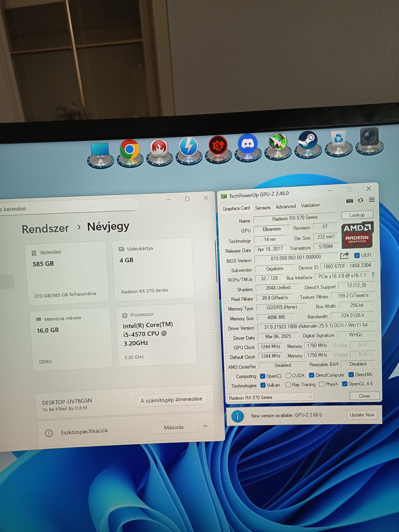
Task: Launch Steam from the dock
Action: coord(308,144)
